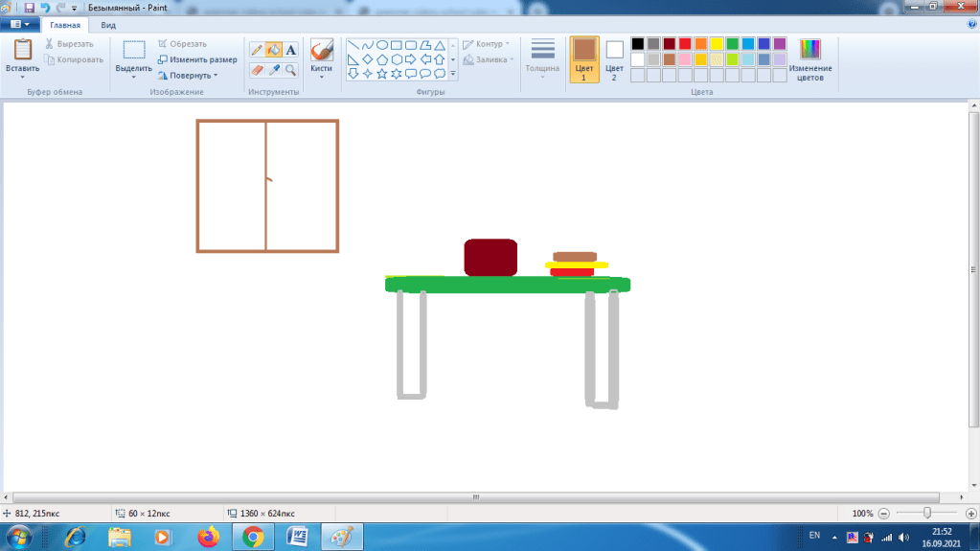
Task: Activate the Цвет 2 color selector
Action: [x=614, y=58]
